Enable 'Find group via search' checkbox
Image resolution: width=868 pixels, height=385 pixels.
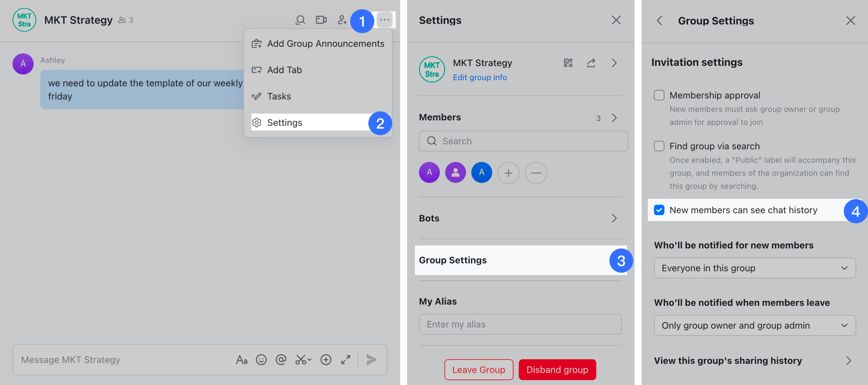tap(659, 145)
